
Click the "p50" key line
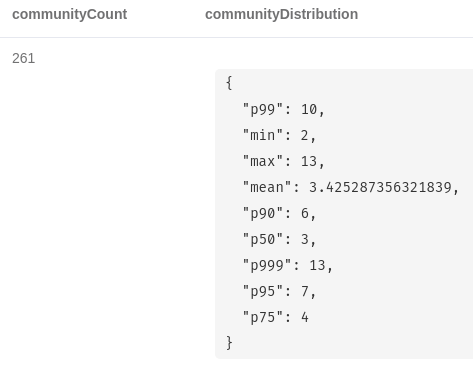tap(279, 239)
